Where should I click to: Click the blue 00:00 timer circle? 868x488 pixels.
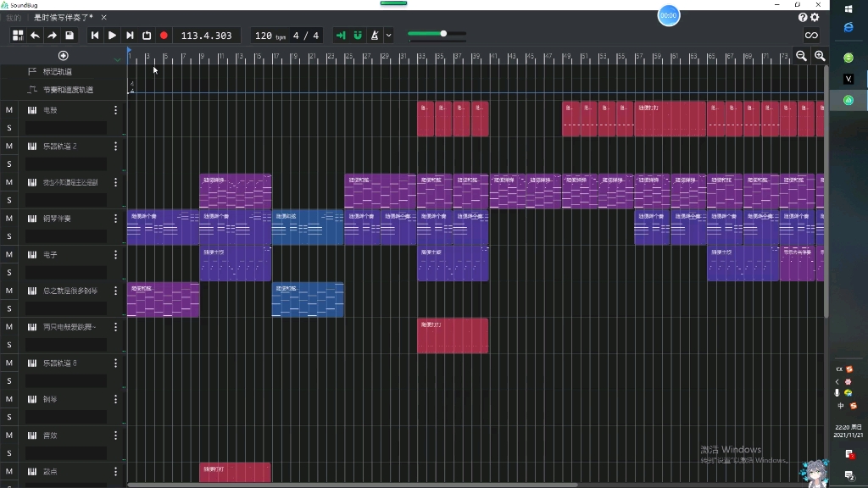click(x=669, y=15)
